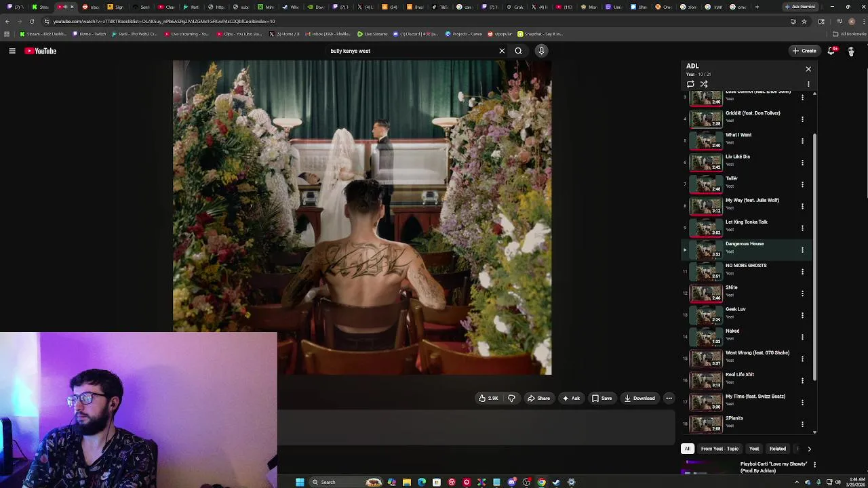Screen dimensions: 868x488
Task: Click the Tallër track thumbnail
Action: (706, 184)
